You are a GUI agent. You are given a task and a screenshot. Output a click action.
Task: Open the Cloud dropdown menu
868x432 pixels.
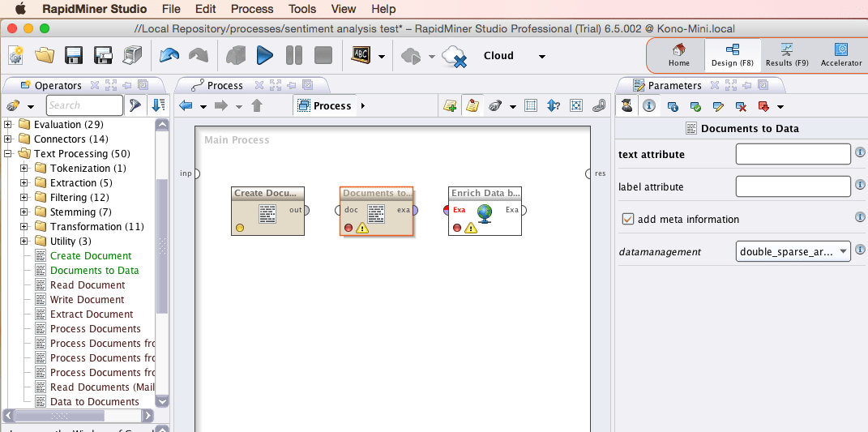[542, 56]
